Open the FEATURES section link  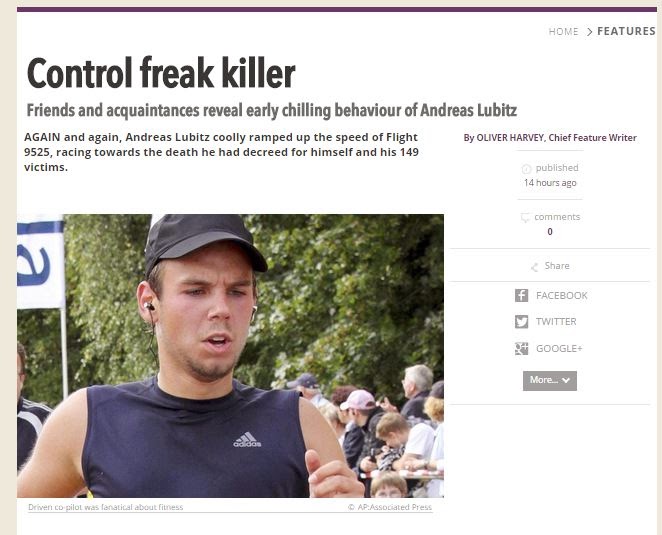click(x=626, y=31)
